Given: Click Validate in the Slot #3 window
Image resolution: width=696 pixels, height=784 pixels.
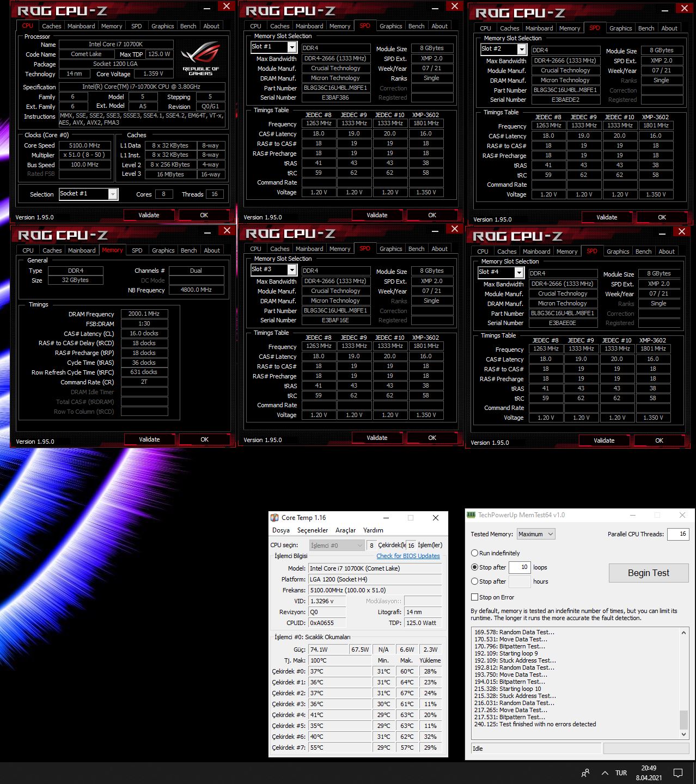Looking at the screenshot, I should coord(377,438).
